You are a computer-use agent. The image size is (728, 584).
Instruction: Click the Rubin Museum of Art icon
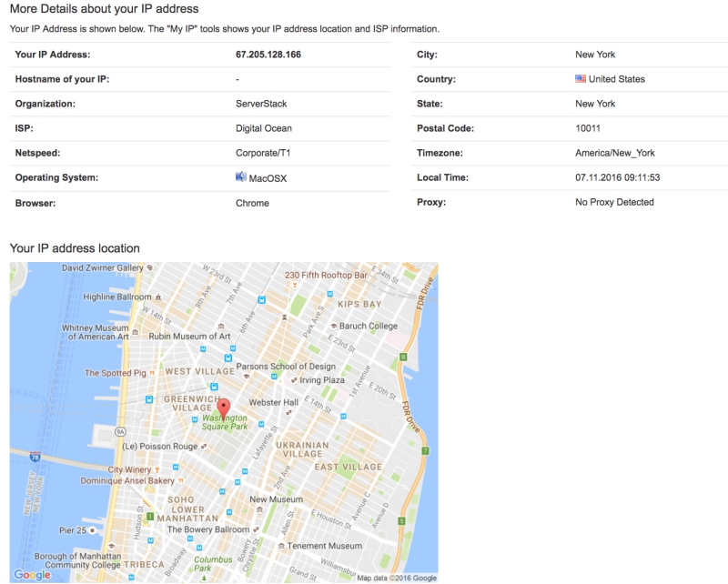tap(221, 327)
